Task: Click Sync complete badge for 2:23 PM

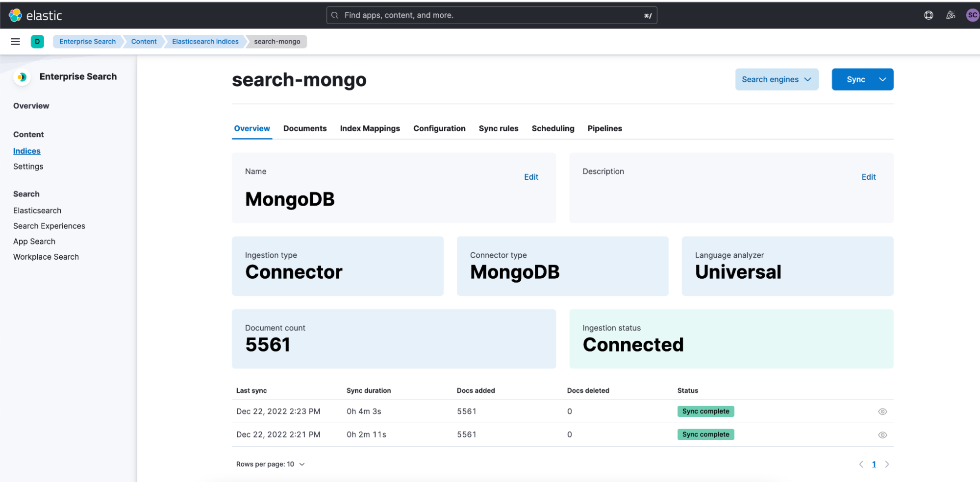Action: (705, 411)
